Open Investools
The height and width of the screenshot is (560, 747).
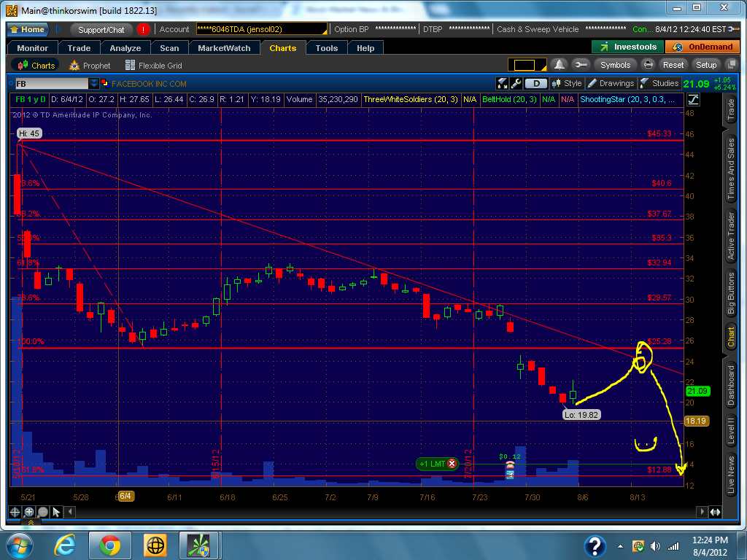click(x=628, y=47)
